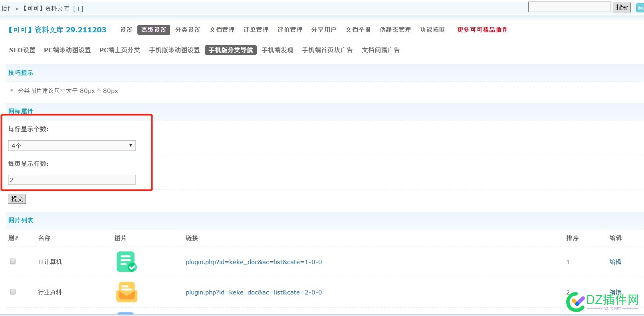Open 评价管理 tab
This screenshot has width=644, height=316.
(290, 30)
